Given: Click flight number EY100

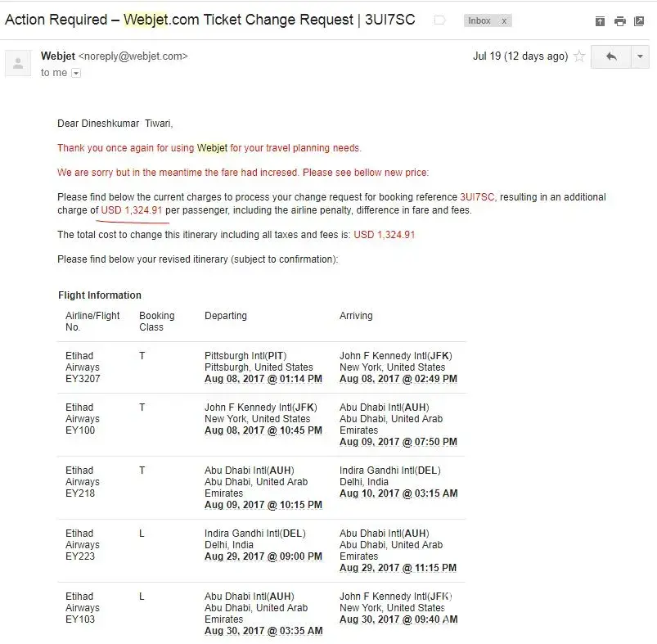Looking at the screenshot, I should pos(80,430).
